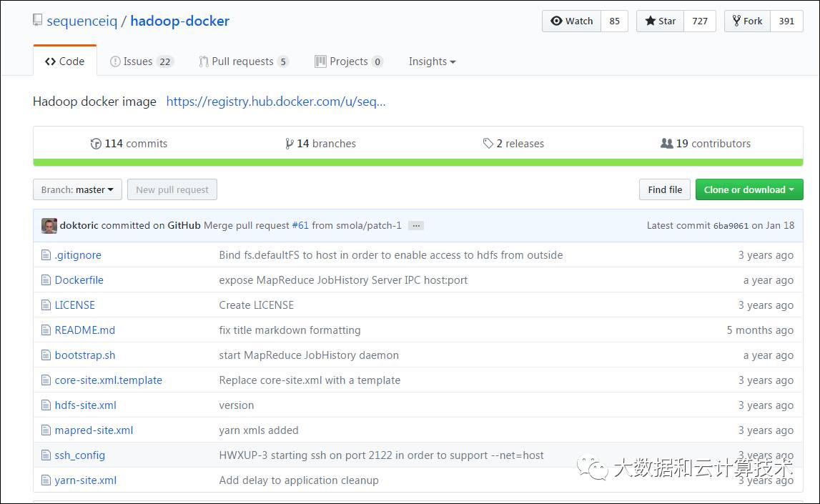This screenshot has height=504, width=820.
Task: Click the watchers count 85
Action: pos(615,21)
